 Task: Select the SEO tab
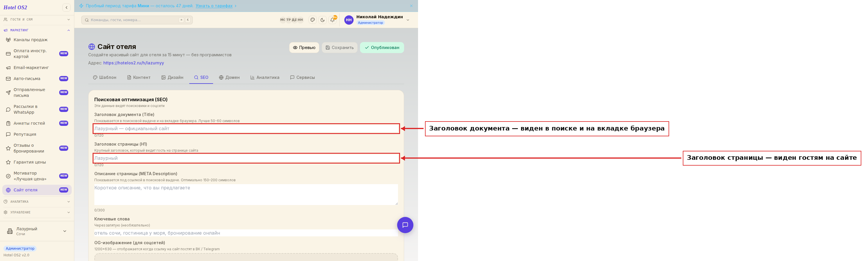pos(201,77)
